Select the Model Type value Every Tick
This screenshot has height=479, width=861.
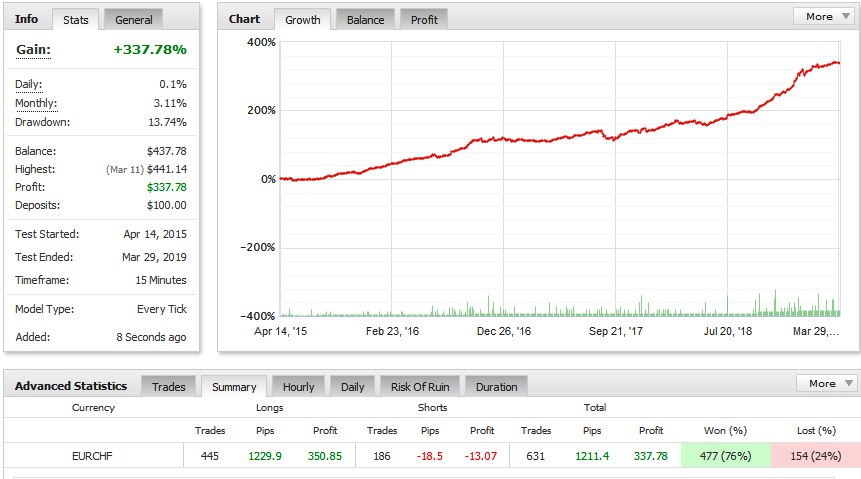click(x=161, y=309)
